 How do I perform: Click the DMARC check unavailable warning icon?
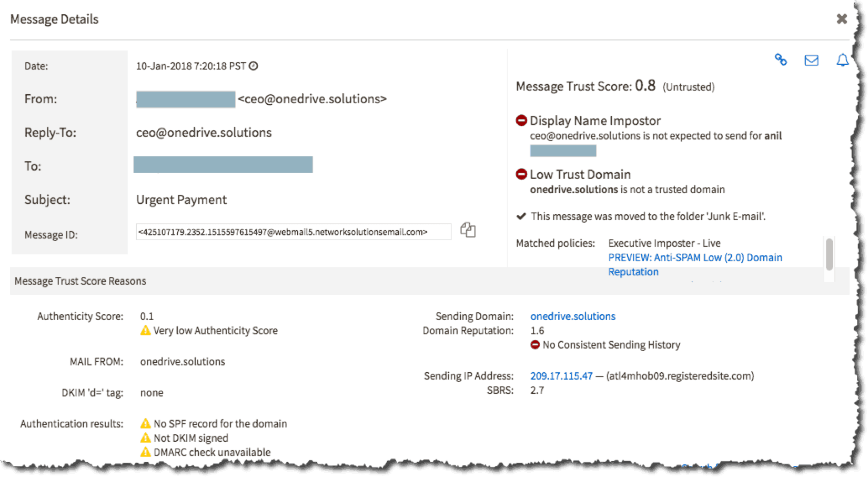[146, 452]
